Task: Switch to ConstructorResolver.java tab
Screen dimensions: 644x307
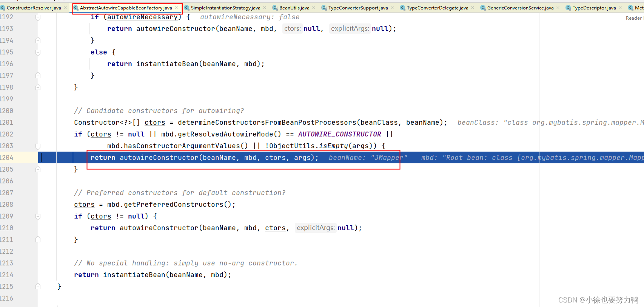Action: coord(34,8)
